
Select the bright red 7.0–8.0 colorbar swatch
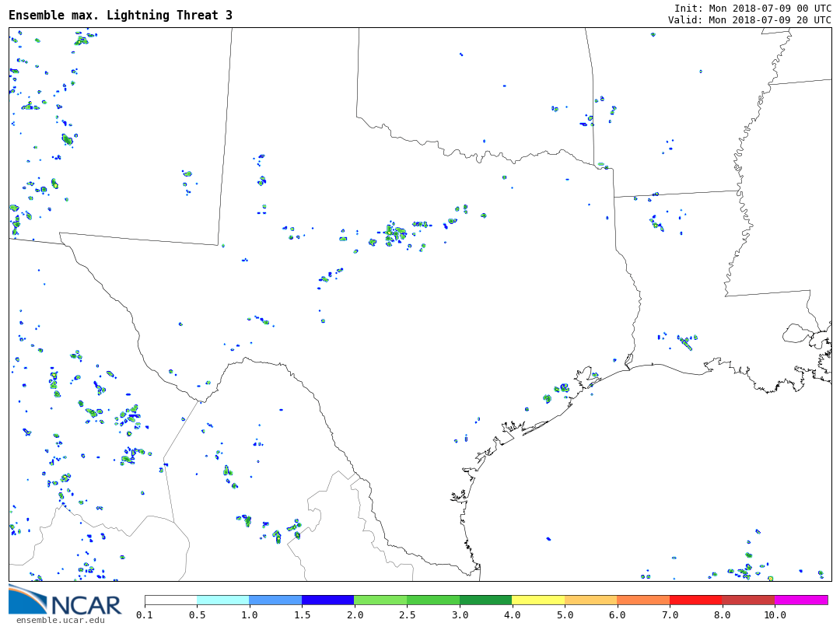point(695,600)
